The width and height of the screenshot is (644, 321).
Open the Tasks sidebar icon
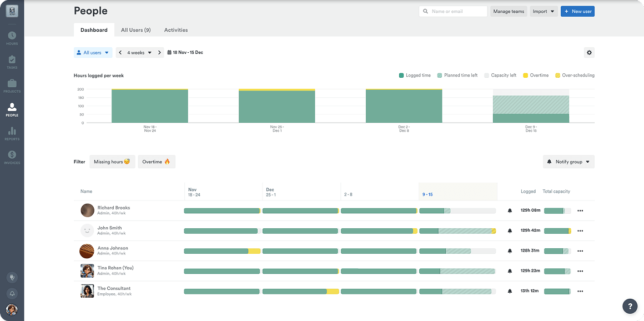pyautogui.click(x=12, y=62)
